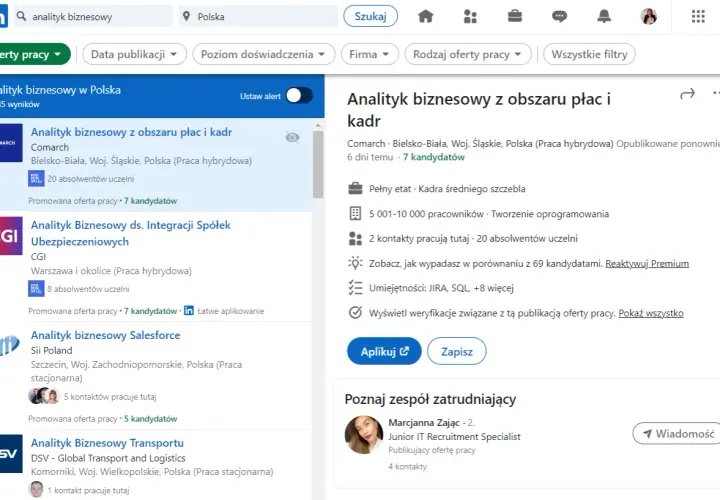Open My Network people icon
This screenshot has height=500, width=720.
coord(470,17)
